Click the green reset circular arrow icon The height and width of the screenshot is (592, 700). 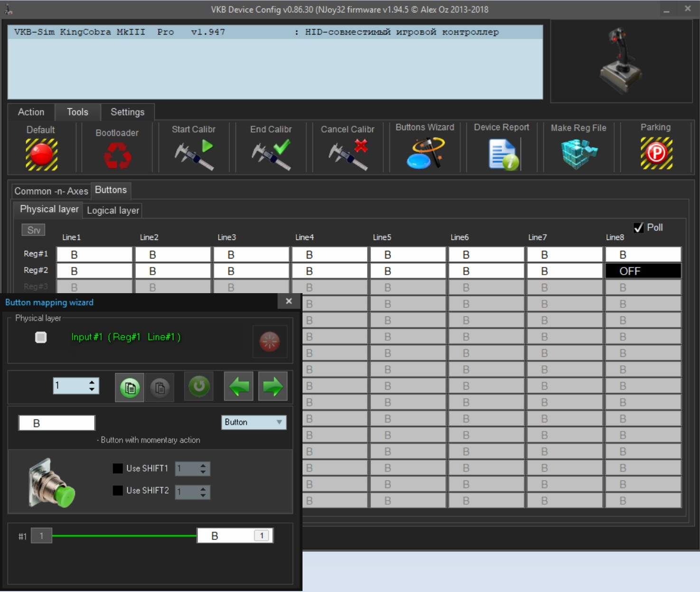click(199, 386)
